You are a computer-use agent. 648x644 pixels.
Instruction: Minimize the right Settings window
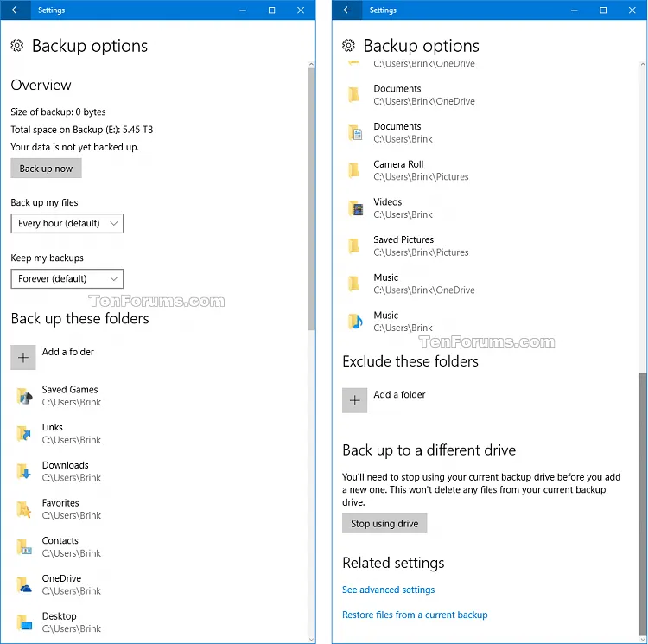coord(574,10)
